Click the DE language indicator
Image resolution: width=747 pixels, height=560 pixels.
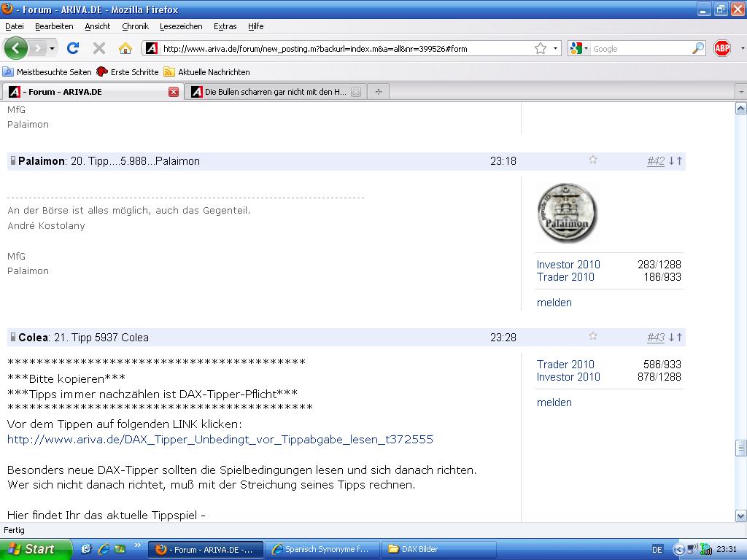tap(657, 550)
